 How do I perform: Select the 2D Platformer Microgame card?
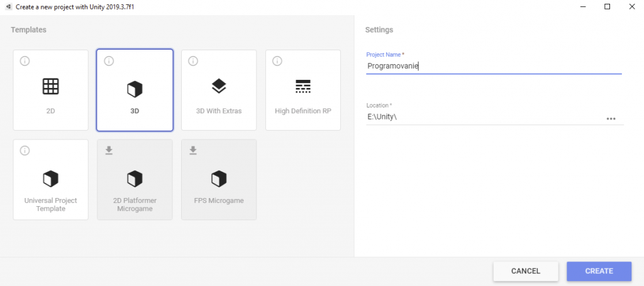click(x=135, y=180)
